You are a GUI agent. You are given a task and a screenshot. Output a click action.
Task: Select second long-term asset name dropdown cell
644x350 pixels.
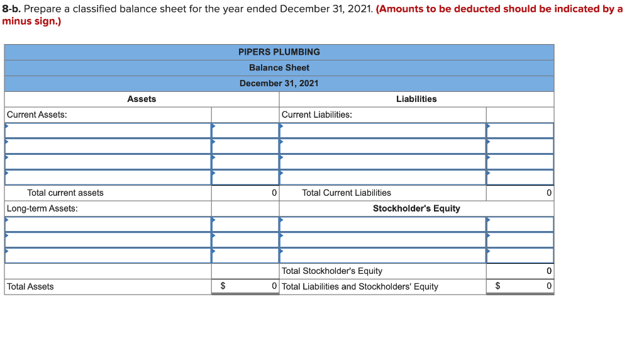coord(108,240)
